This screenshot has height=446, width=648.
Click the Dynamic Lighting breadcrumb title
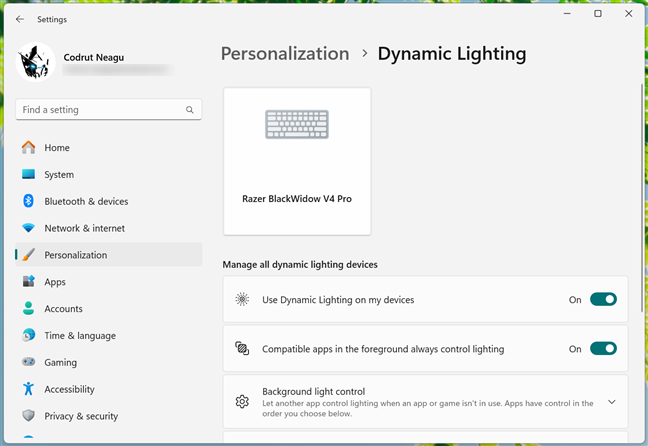click(452, 54)
